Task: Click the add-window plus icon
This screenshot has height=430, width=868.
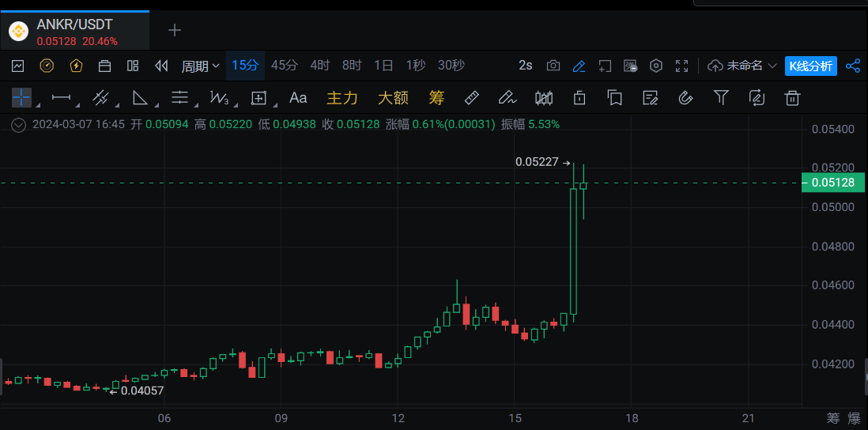Action: coord(605,66)
